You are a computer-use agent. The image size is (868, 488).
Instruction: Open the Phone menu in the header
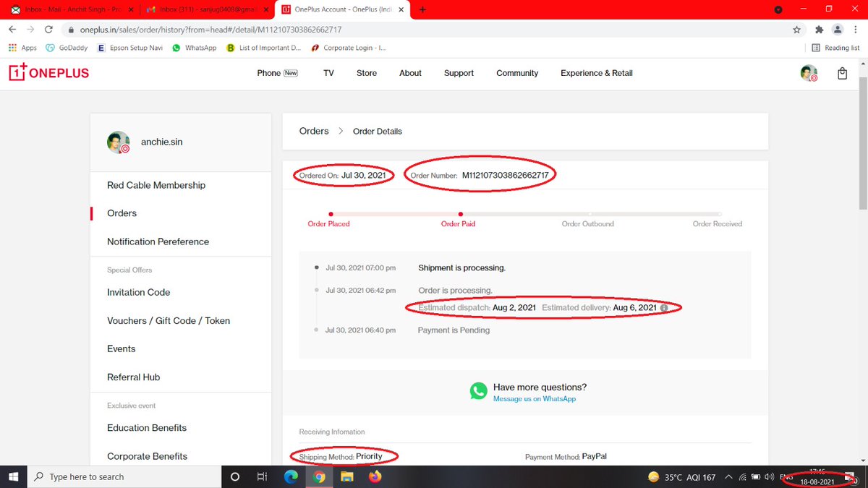click(x=277, y=73)
